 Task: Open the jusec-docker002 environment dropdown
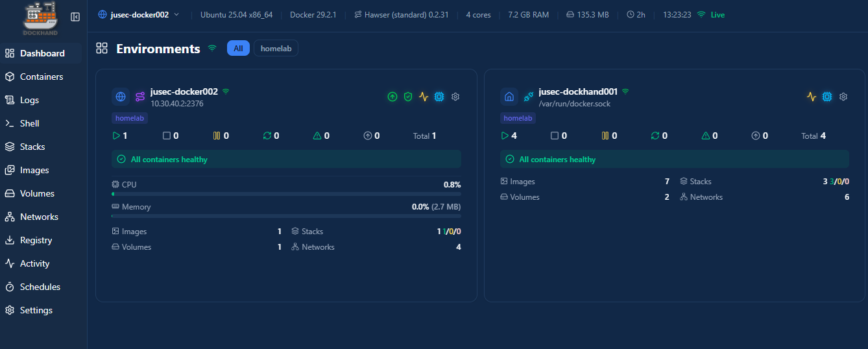pos(138,14)
